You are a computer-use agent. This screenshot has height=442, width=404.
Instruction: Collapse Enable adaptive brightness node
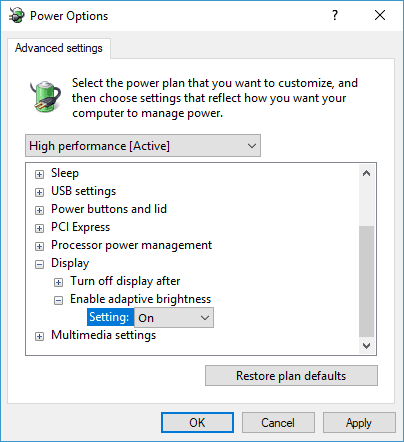(58, 301)
